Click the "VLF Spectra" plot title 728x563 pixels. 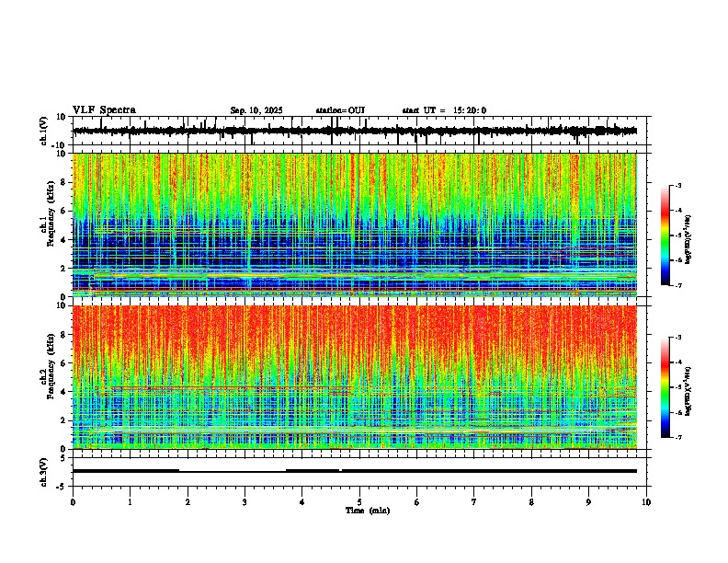coord(104,110)
